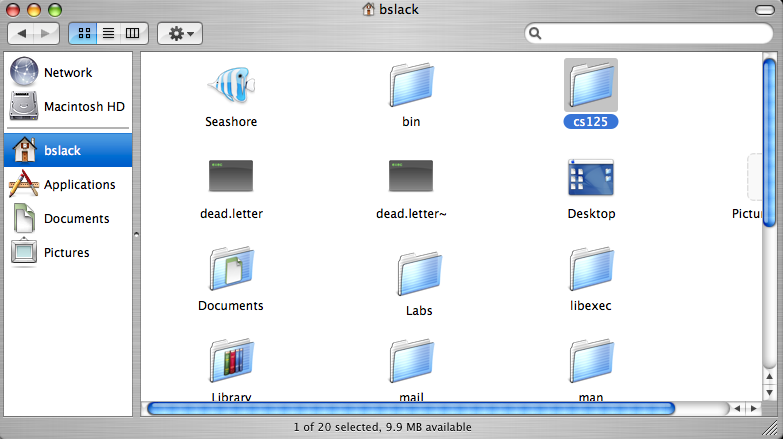Screen dimensions: 783x439
Task: Open the libexec folder
Action: click(591, 269)
